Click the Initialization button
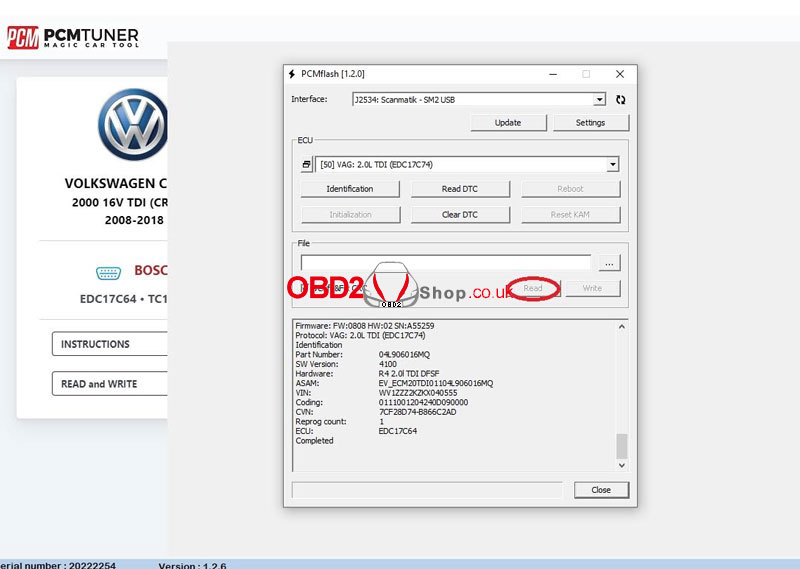800x569 pixels. pyautogui.click(x=350, y=215)
